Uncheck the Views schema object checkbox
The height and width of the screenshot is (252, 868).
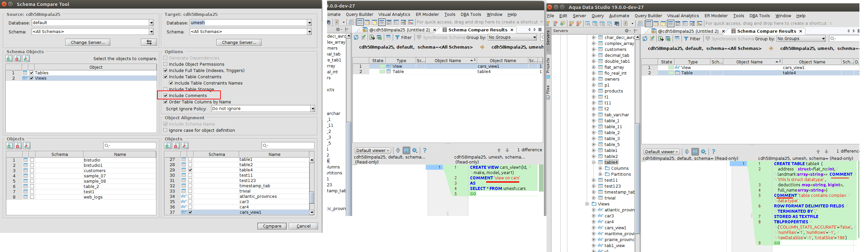(x=32, y=78)
